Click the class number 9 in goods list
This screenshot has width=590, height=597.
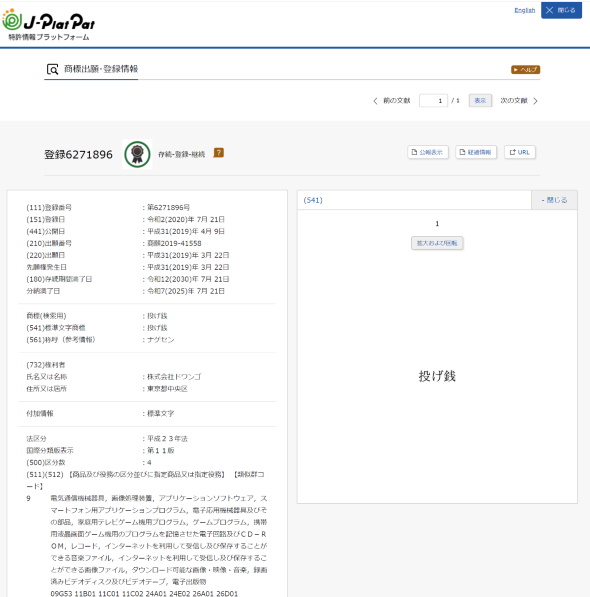(28, 498)
